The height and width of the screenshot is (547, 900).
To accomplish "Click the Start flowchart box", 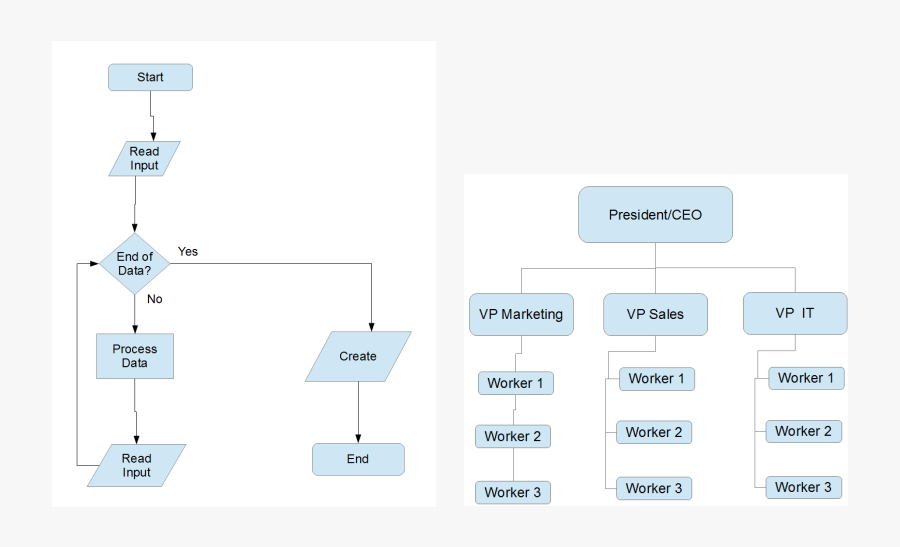I will tap(150, 77).
